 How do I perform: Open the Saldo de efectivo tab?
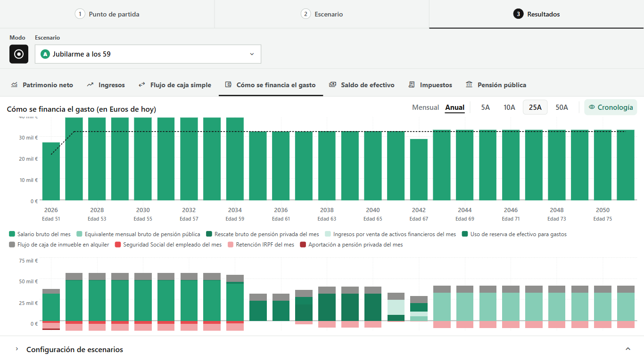362,85
